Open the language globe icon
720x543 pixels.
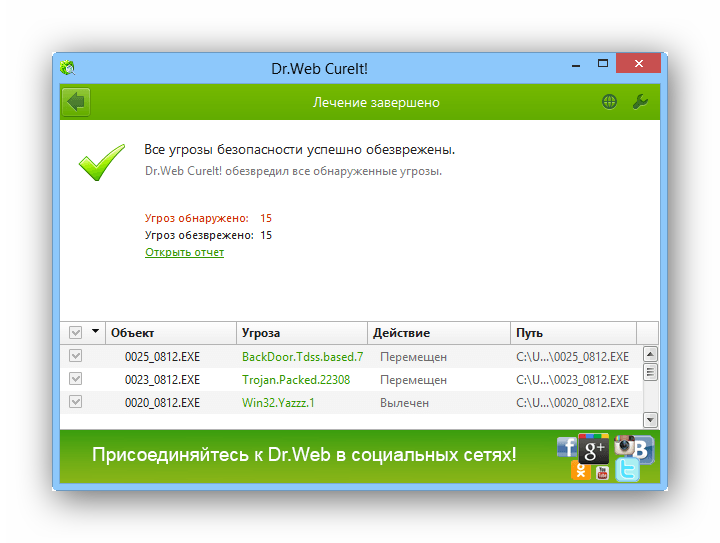coord(609,101)
